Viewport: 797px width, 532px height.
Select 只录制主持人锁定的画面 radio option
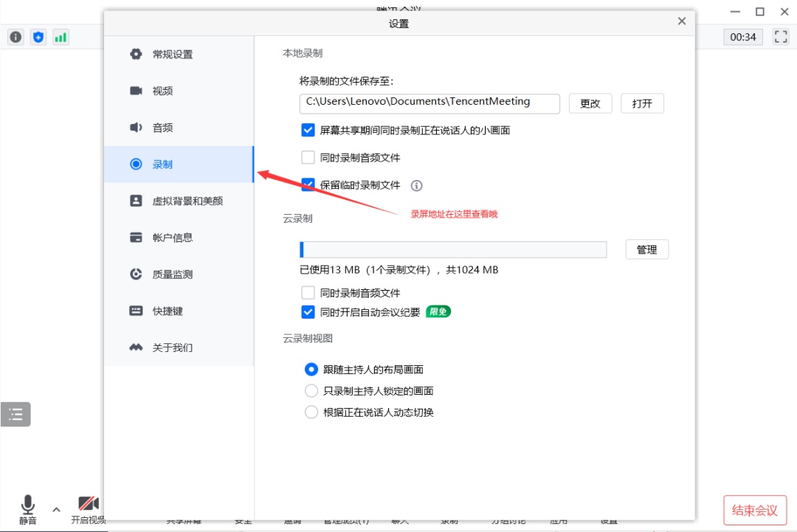point(311,391)
